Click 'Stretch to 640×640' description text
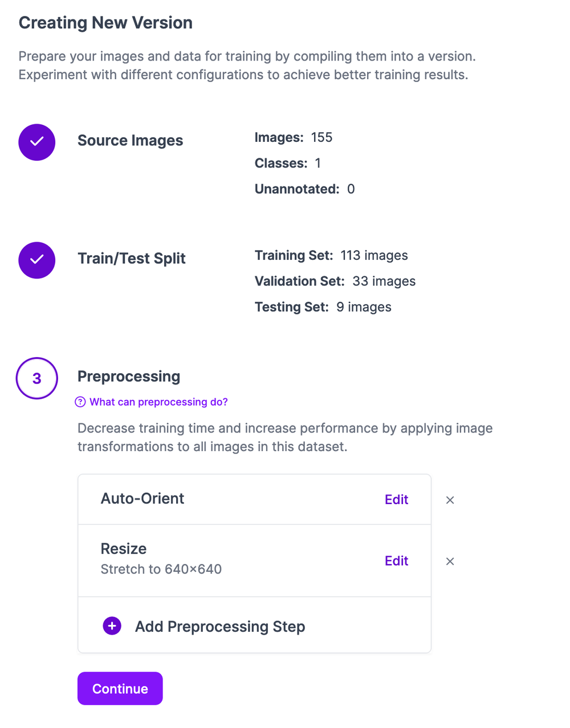 [161, 569]
